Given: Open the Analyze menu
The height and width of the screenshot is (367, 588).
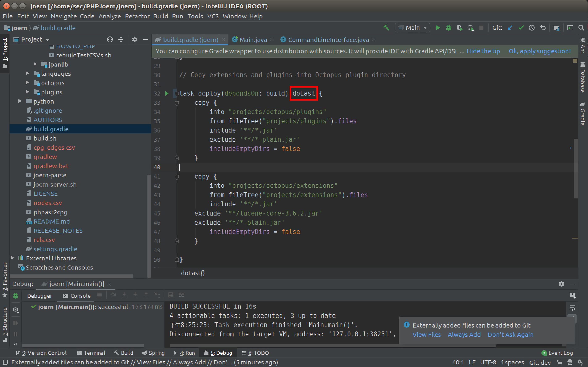Looking at the screenshot, I should (x=110, y=16).
